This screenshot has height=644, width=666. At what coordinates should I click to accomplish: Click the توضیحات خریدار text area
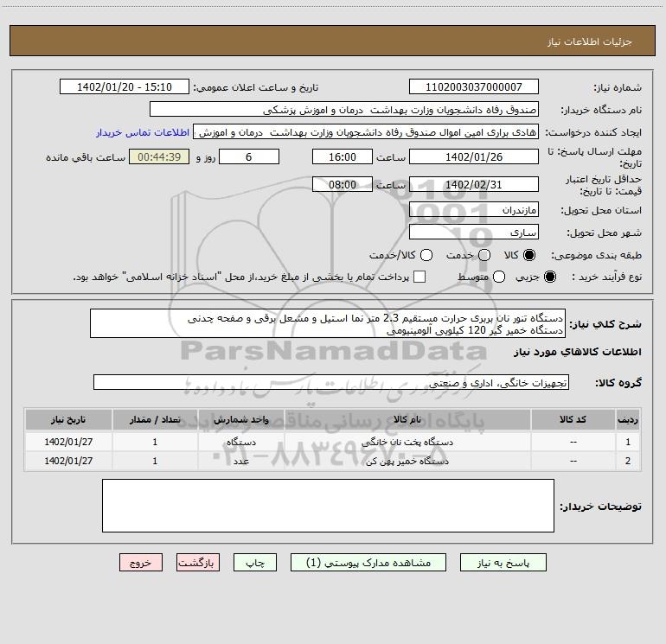(x=328, y=505)
